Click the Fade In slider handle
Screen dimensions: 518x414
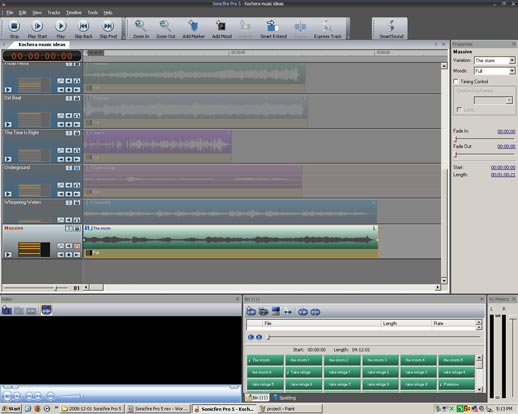pos(456,139)
